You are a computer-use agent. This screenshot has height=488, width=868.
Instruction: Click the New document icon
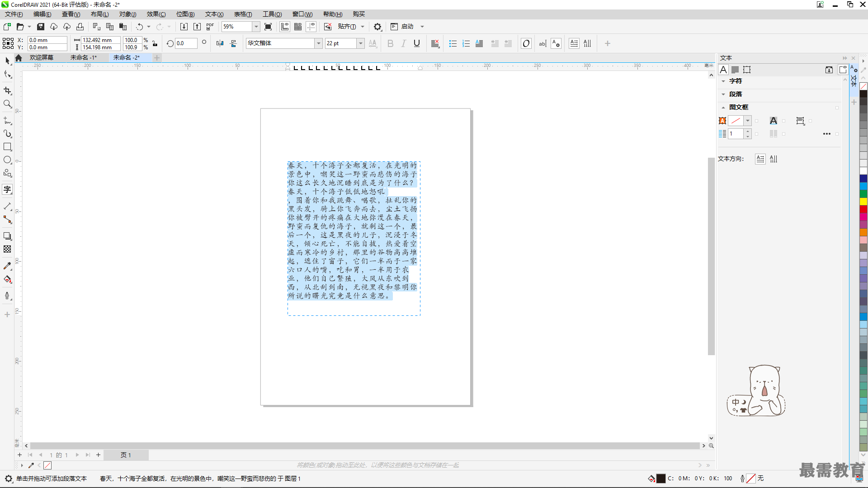click(7, 27)
